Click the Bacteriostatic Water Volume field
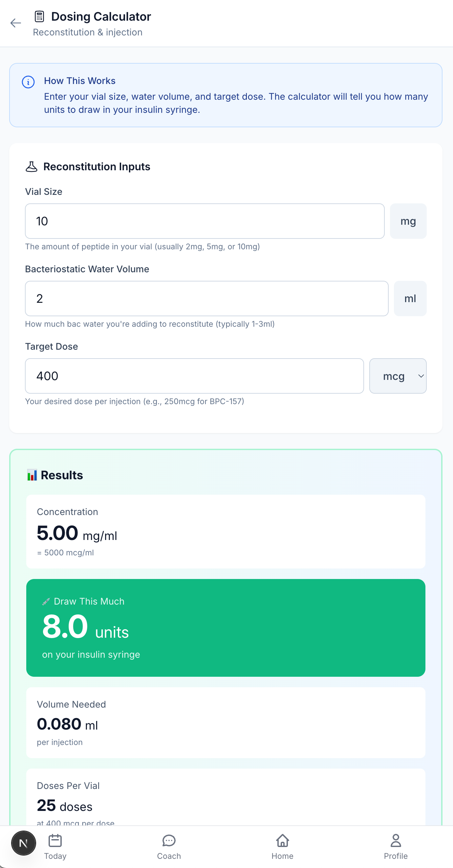This screenshot has width=453, height=868. (206, 299)
